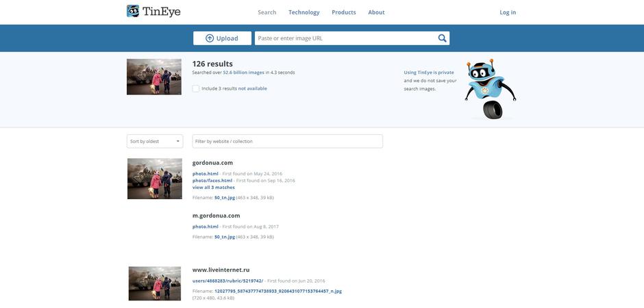Open the gordonua.com result thumbnail
The image size is (644, 308).
click(154, 179)
